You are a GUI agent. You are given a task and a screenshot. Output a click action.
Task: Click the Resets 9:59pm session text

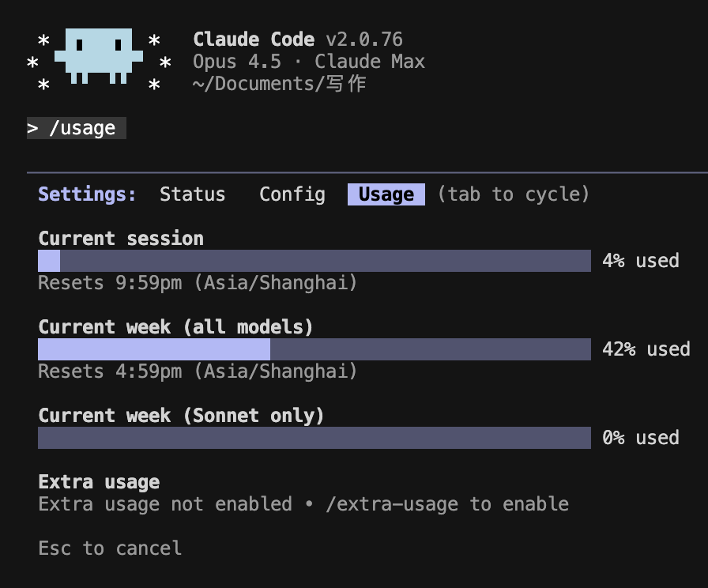(x=198, y=283)
